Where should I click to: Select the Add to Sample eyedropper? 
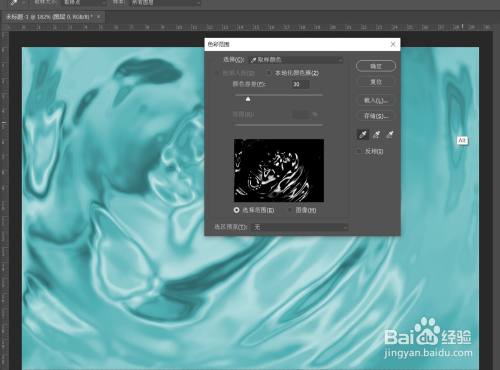pos(376,134)
